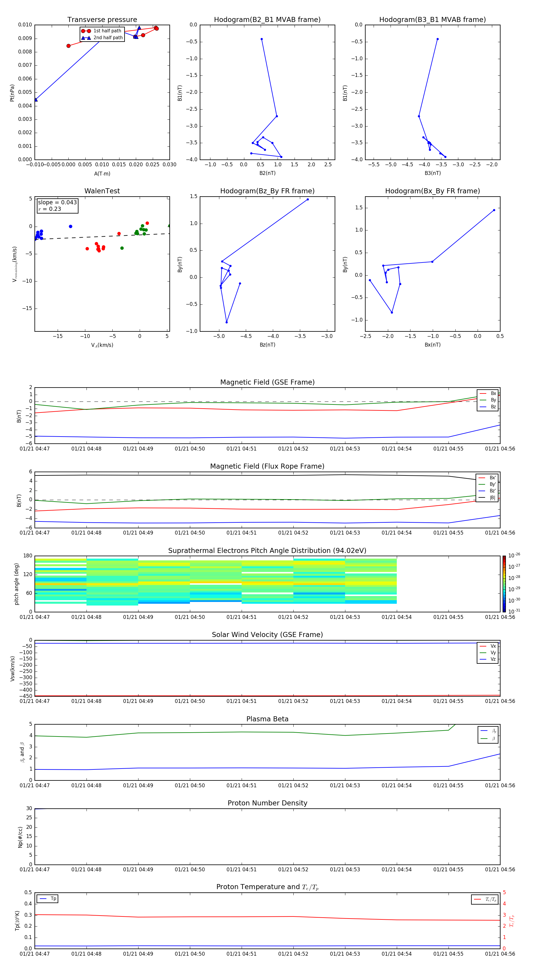Click the 'VA(km/s)' axis label

coord(102,345)
